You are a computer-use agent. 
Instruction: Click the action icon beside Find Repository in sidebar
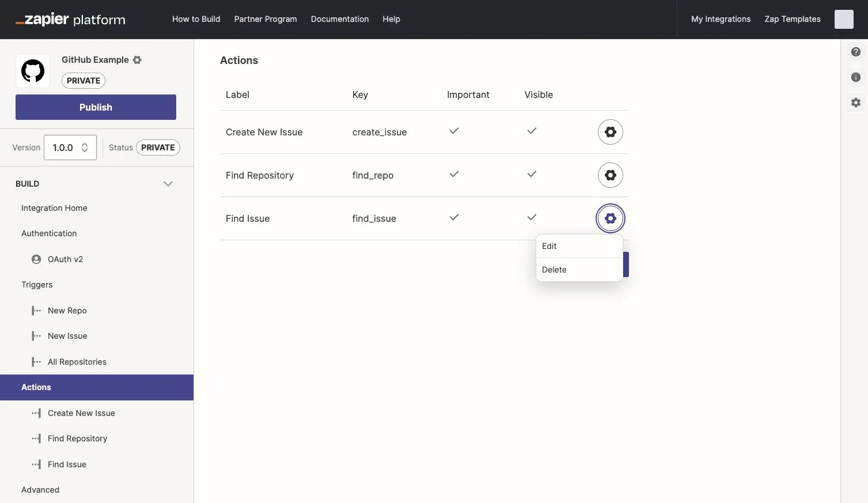(x=36, y=438)
